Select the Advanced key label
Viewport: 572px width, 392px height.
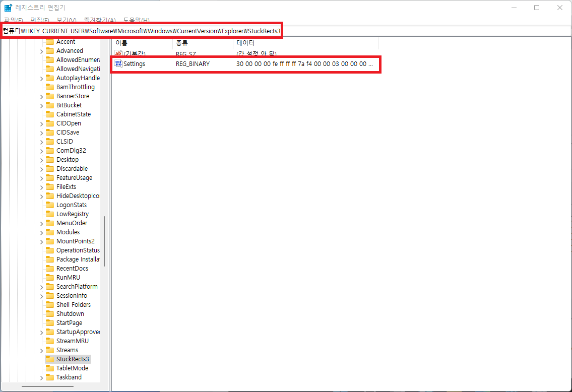point(70,51)
